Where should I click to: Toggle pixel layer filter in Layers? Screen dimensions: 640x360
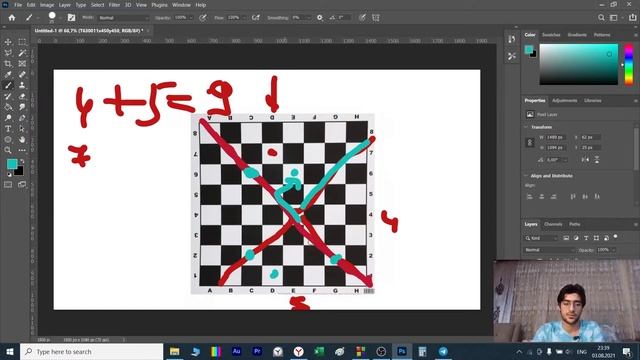(x=566, y=238)
